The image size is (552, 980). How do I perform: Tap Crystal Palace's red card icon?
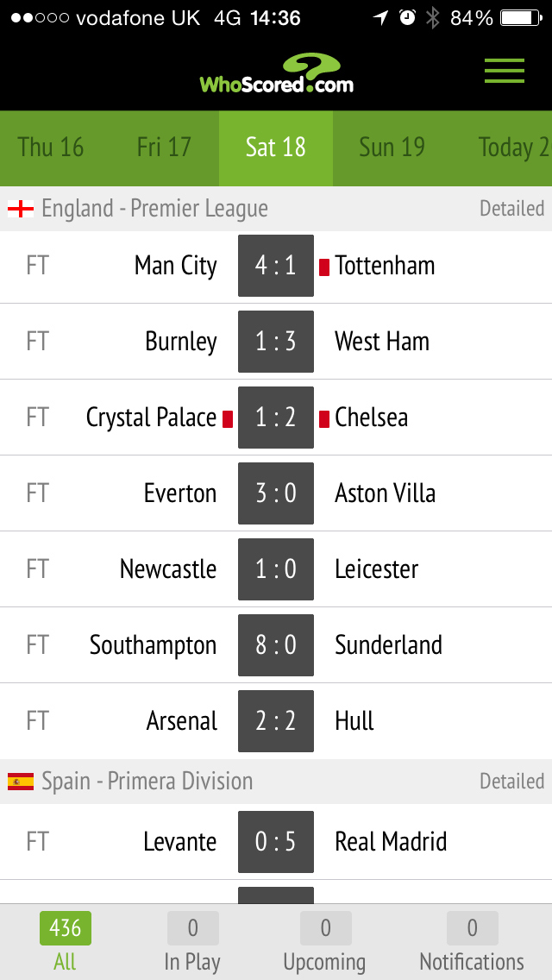tap(228, 418)
